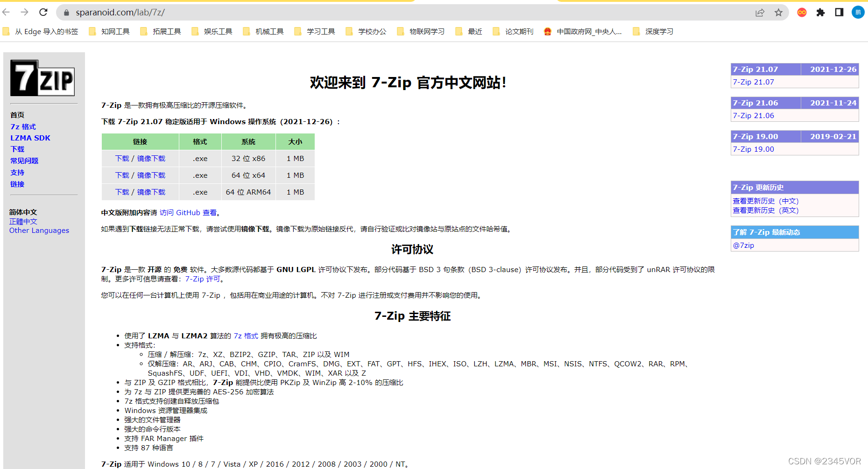Open the '访问 GitHub 查看' link
The height and width of the screenshot is (469, 868).
click(188, 212)
